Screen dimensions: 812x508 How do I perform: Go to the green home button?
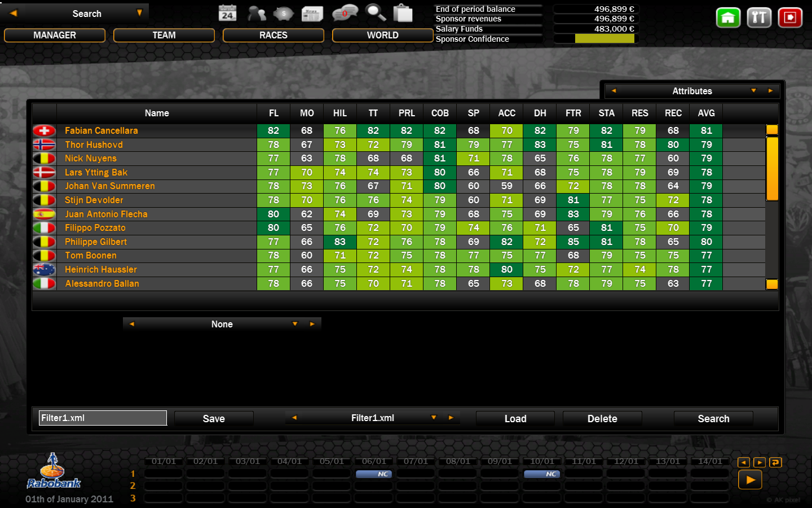point(728,17)
